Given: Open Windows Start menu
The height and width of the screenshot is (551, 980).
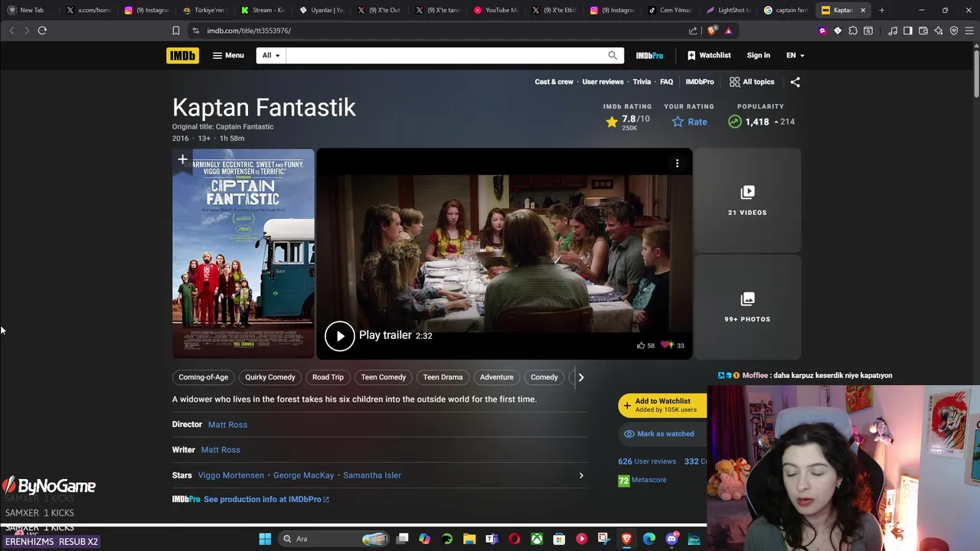Looking at the screenshot, I should (265, 539).
